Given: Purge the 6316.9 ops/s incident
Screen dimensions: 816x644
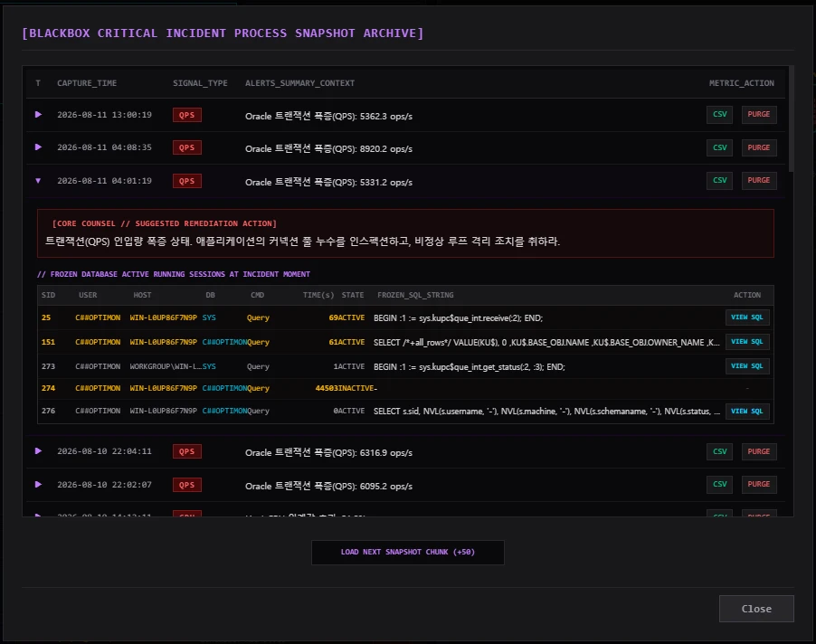Looking at the screenshot, I should (x=759, y=451).
